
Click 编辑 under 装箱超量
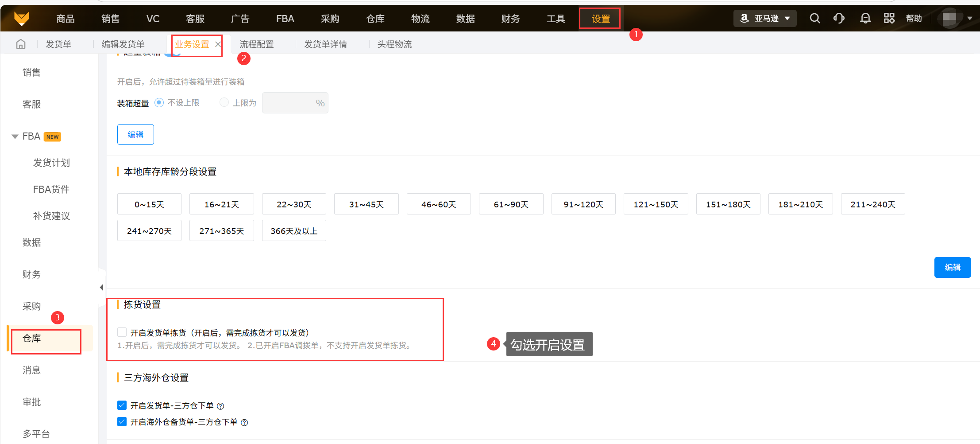point(135,134)
